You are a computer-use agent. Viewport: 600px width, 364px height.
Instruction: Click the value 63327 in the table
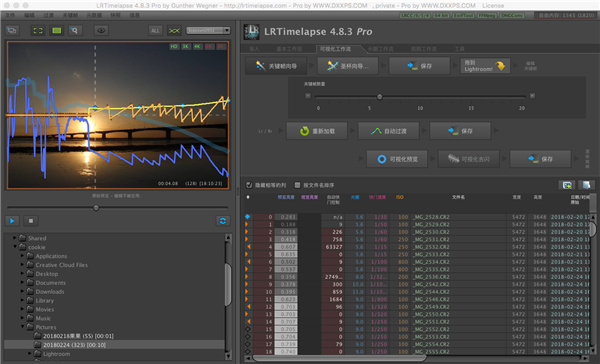[x=334, y=247]
